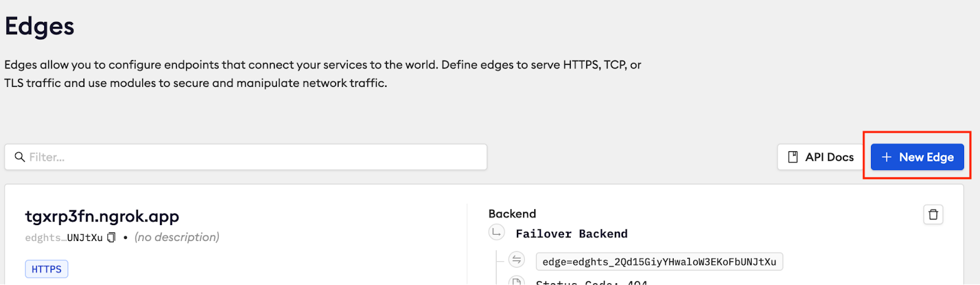
Task: Click the Status Code text line
Action: coord(591,282)
